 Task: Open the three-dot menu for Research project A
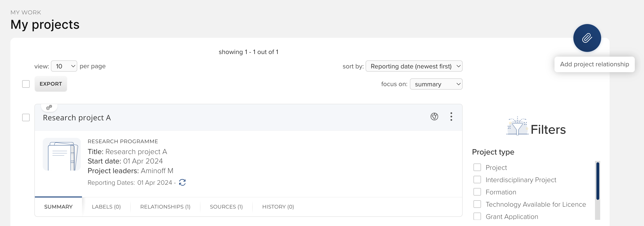click(451, 116)
